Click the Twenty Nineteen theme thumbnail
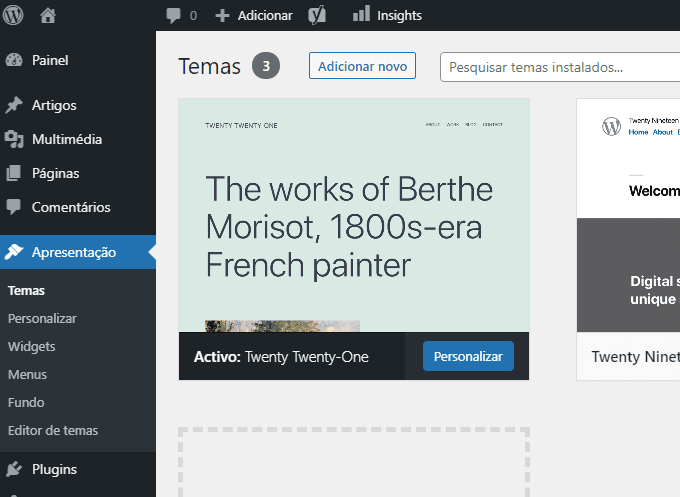The image size is (680, 497). point(628,215)
